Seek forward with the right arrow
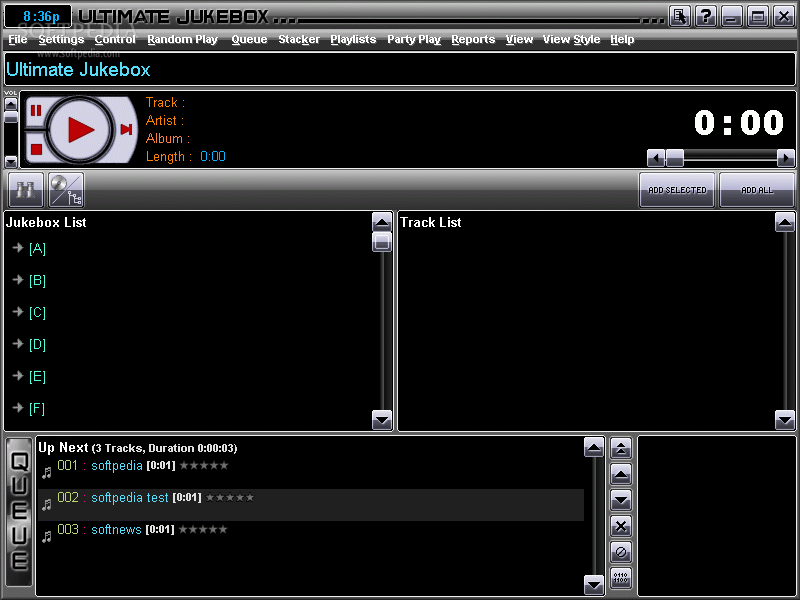Screen dimensions: 800x600 786,158
